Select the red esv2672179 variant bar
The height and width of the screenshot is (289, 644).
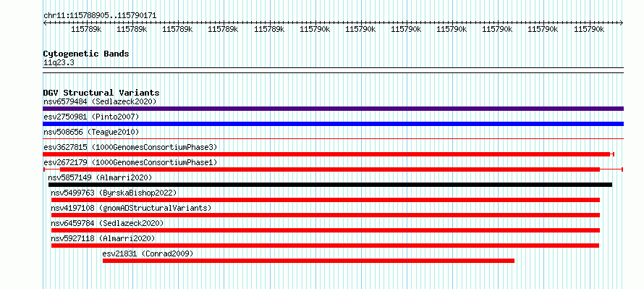(x=333, y=169)
